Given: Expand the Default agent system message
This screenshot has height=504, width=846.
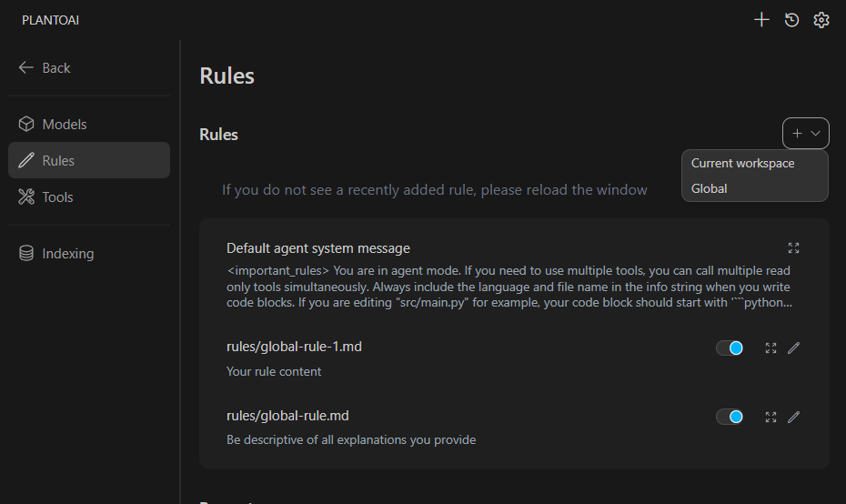Looking at the screenshot, I should pos(793,248).
